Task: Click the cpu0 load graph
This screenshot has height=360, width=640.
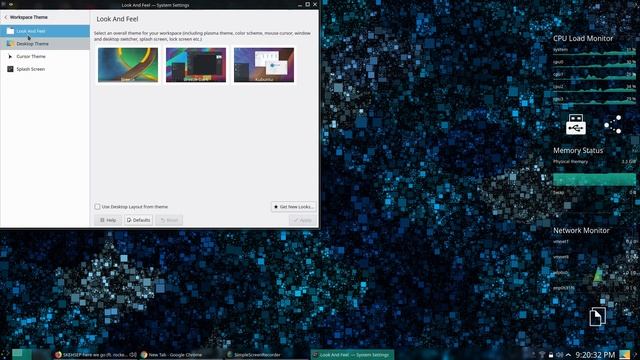Action: (594, 64)
